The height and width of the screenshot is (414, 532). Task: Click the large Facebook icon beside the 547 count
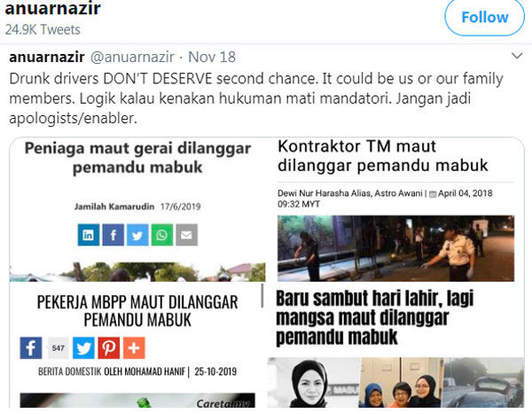31,348
